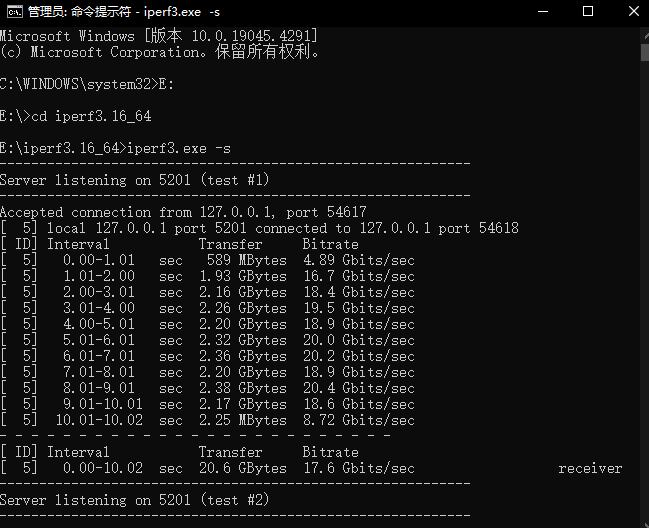Click the '3.01-4.00' interval row
The width and height of the screenshot is (649, 528).
207,308
